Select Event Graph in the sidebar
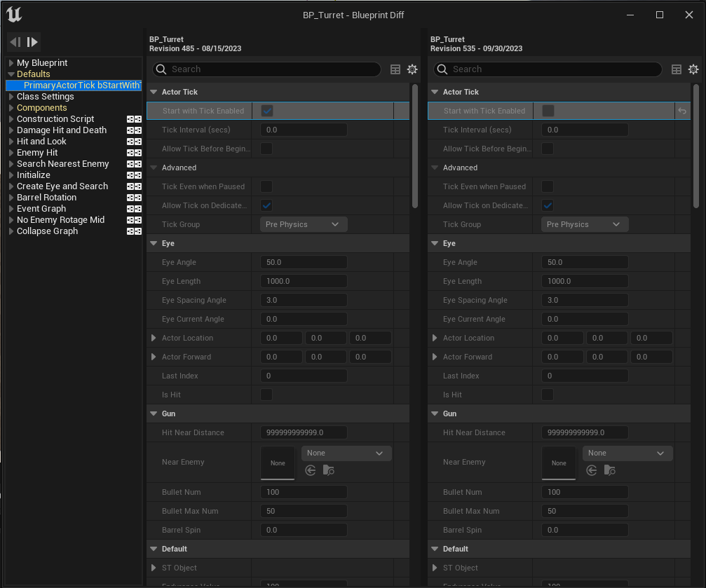Image resolution: width=706 pixels, height=588 pixels. [x=41, y=208]
